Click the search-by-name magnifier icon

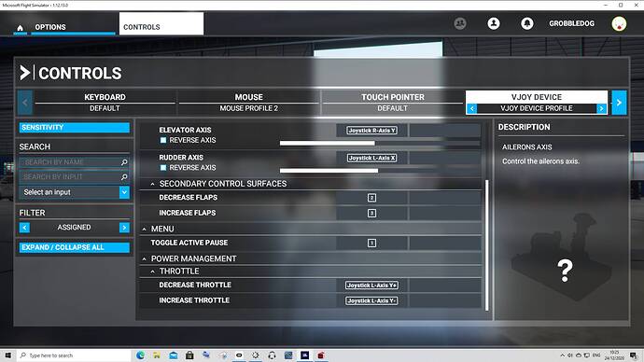coord(124,162)
